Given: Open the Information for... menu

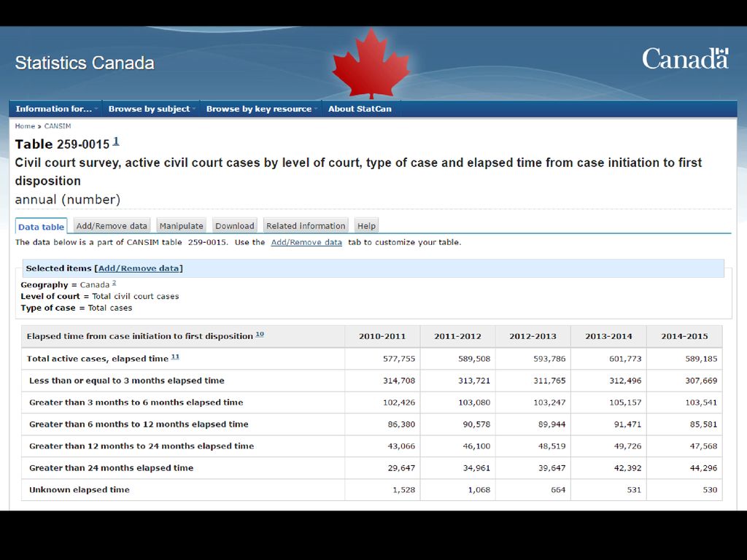Looking at the screenshot, I should coord(55,109).
